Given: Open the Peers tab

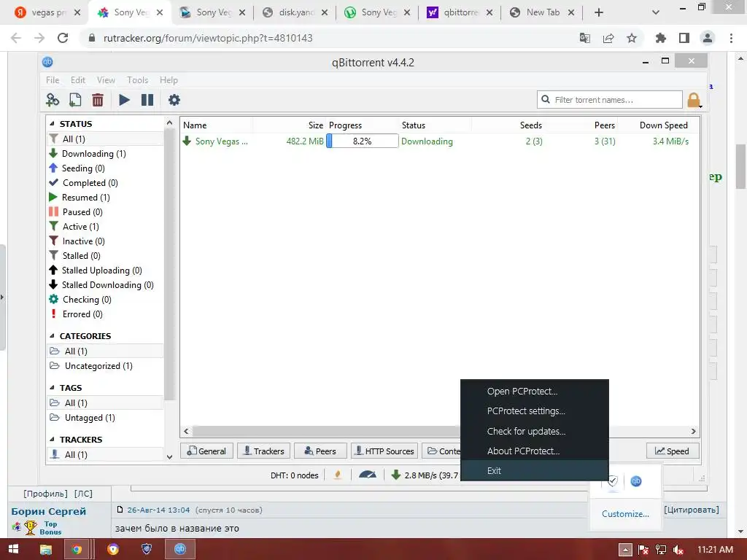Looking at the screenshot, I should tap(320, 451).
